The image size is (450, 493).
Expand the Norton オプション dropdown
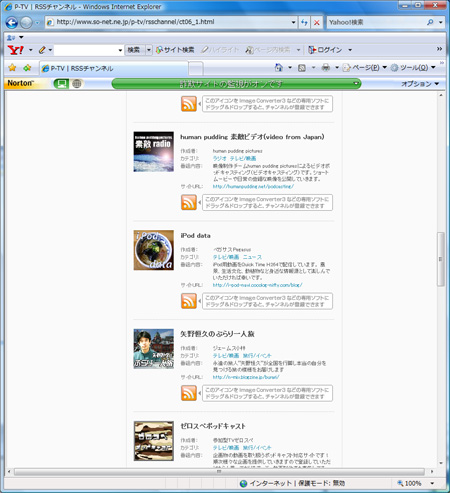pos(420,84)
